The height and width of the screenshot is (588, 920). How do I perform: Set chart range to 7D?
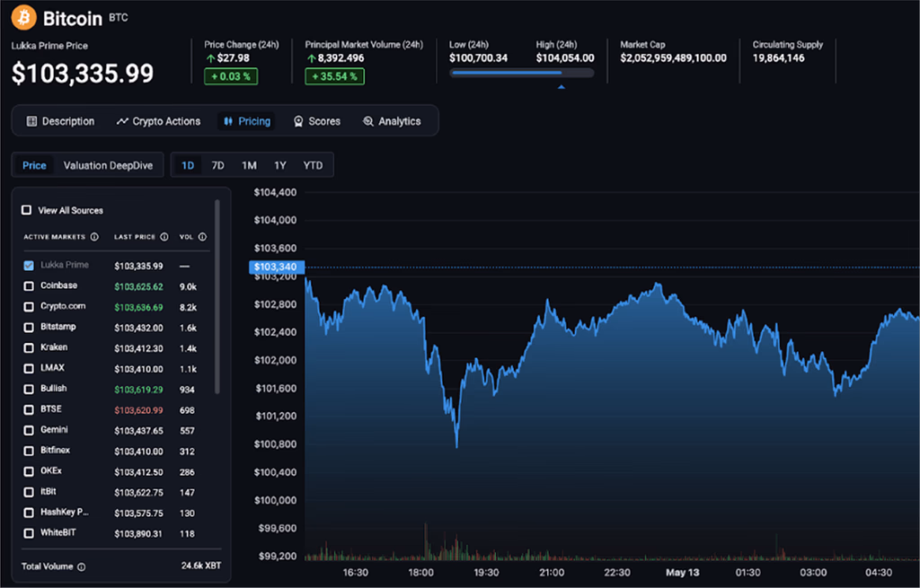point(217,165)
